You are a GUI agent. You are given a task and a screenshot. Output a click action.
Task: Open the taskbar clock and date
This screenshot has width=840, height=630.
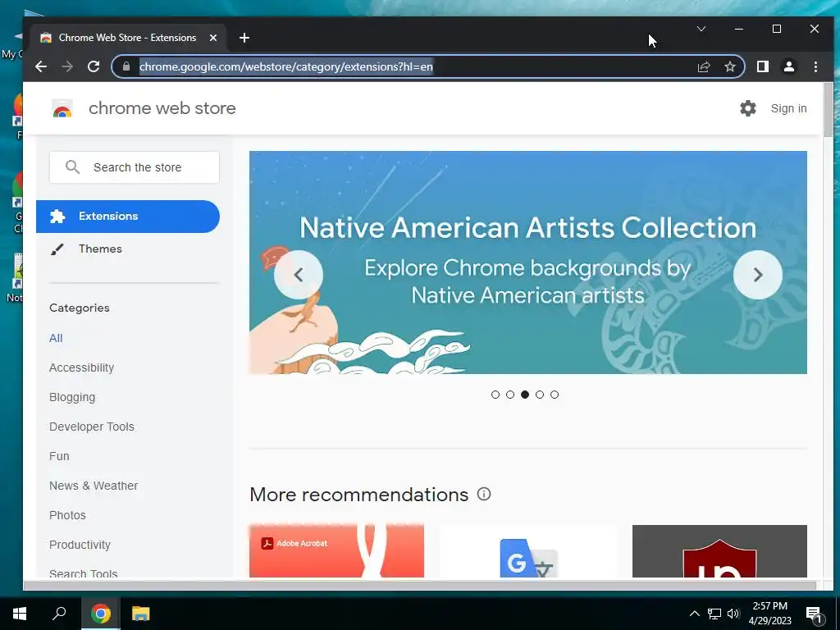tap(769, 614)
